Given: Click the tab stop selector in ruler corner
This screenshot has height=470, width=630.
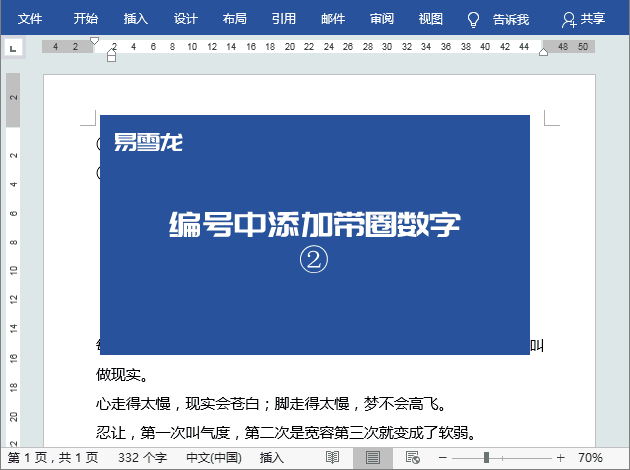Looking at the screenshot, I should coord(13,49).
